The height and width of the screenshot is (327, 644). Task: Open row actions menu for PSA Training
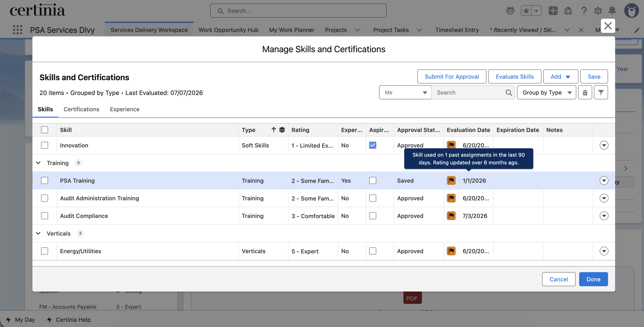604,180
